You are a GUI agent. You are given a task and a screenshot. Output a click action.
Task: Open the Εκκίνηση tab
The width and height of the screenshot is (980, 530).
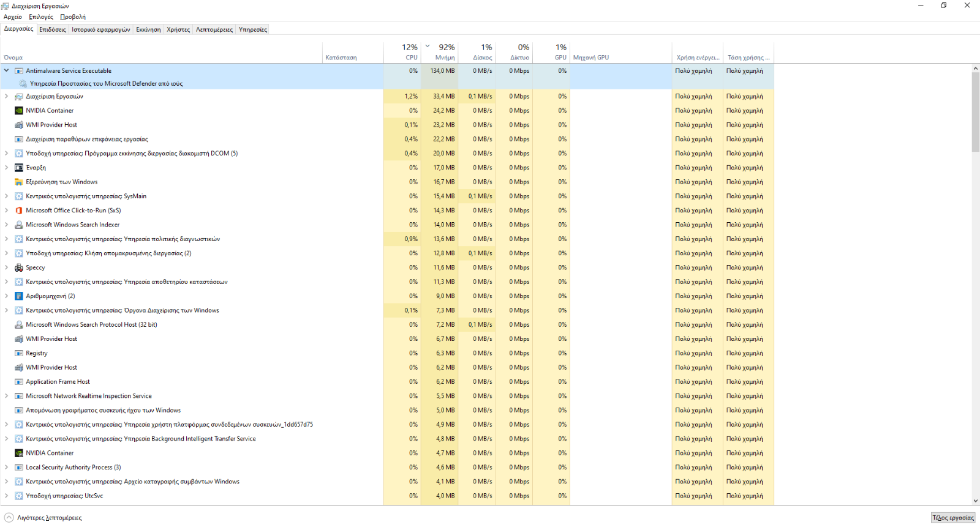[148, 29]
